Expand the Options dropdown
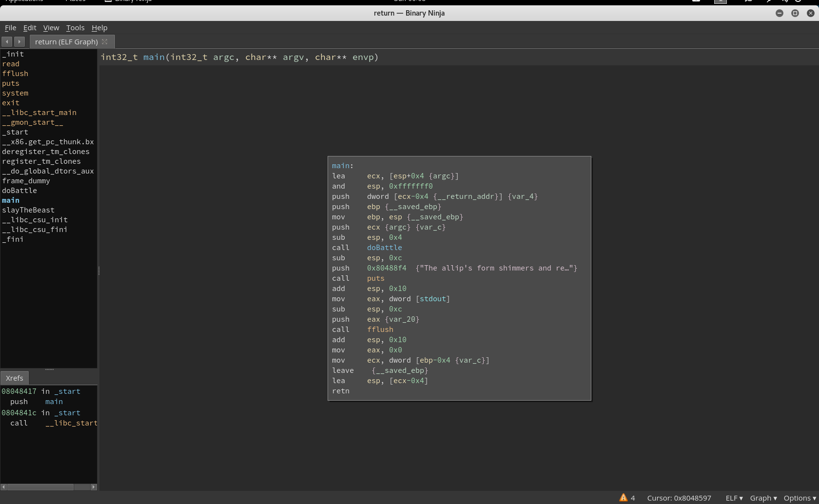 [799, 498]
